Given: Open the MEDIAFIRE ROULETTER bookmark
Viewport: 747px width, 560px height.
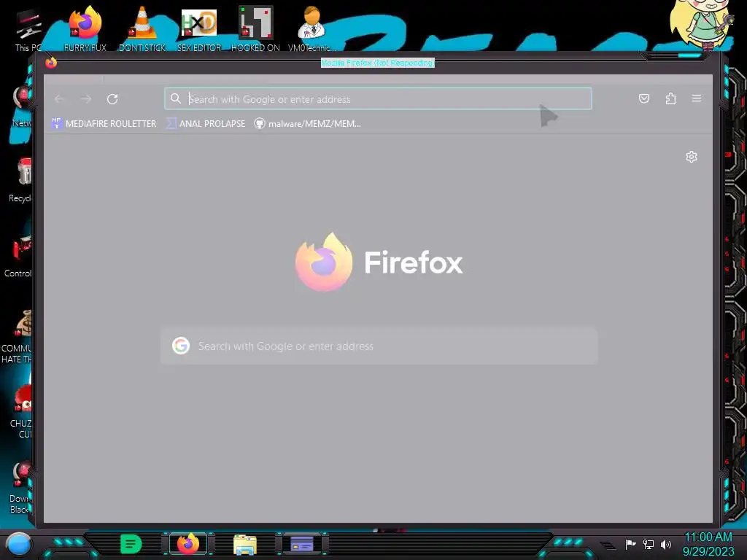Looking at the screenshot, I should pyautogui.click(x=104, y=123).
